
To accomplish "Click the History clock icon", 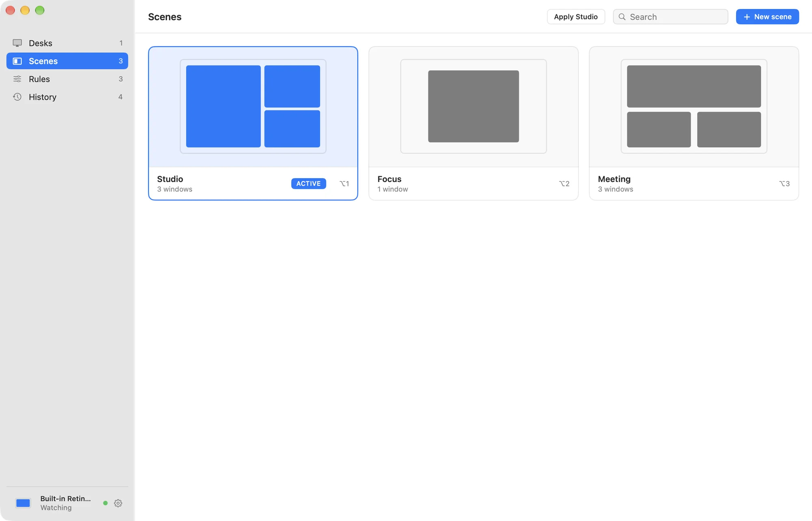I will coord(17,97).
